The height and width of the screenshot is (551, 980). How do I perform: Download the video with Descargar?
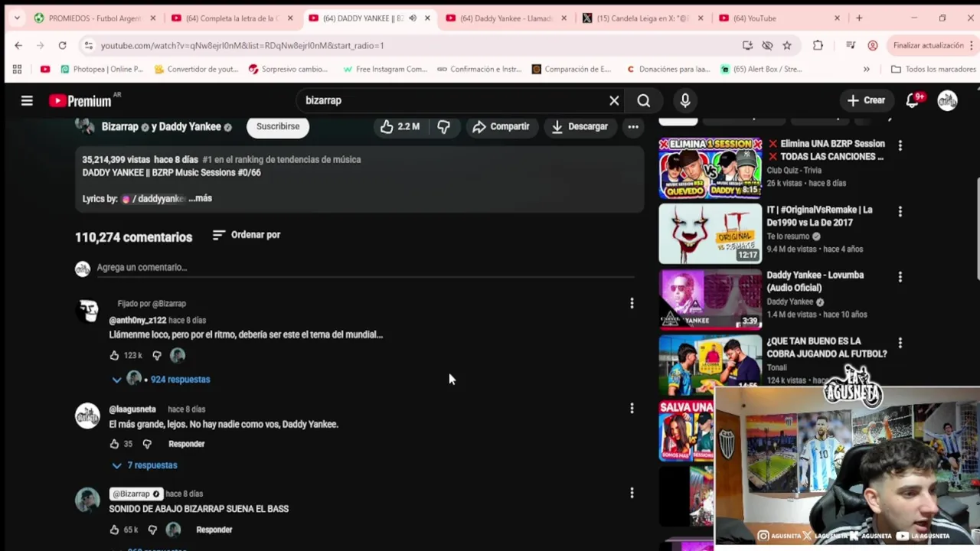[580, 126]
